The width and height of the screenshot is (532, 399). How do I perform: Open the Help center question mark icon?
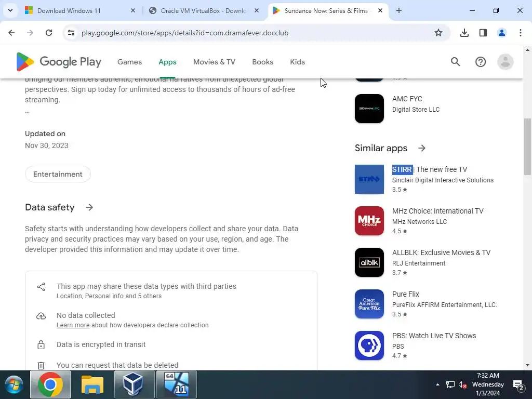point(481,62)
